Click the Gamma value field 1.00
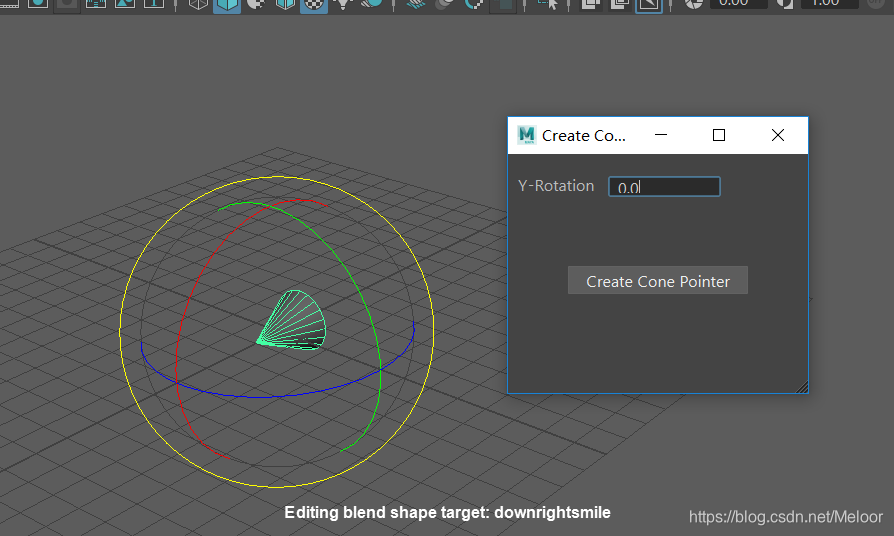 [830, 3]
